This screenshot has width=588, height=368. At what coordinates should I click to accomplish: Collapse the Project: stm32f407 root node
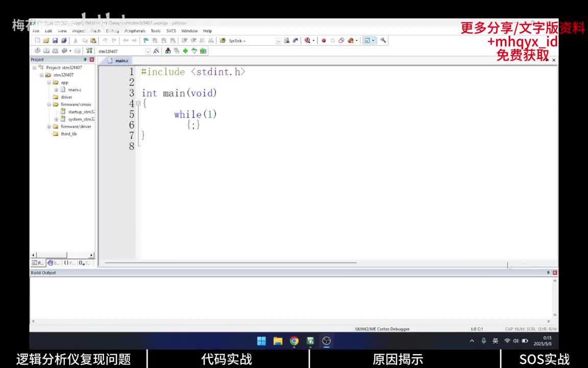tap(35, 67)
